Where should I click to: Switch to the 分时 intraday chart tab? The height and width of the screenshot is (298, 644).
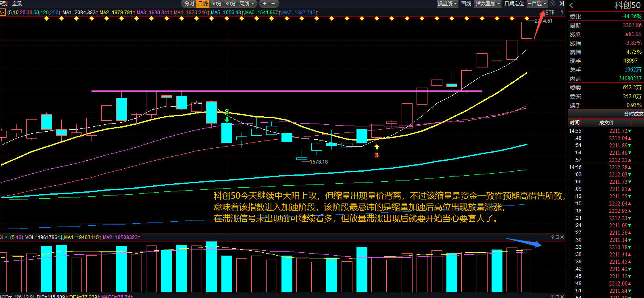[x=189, y=4]
